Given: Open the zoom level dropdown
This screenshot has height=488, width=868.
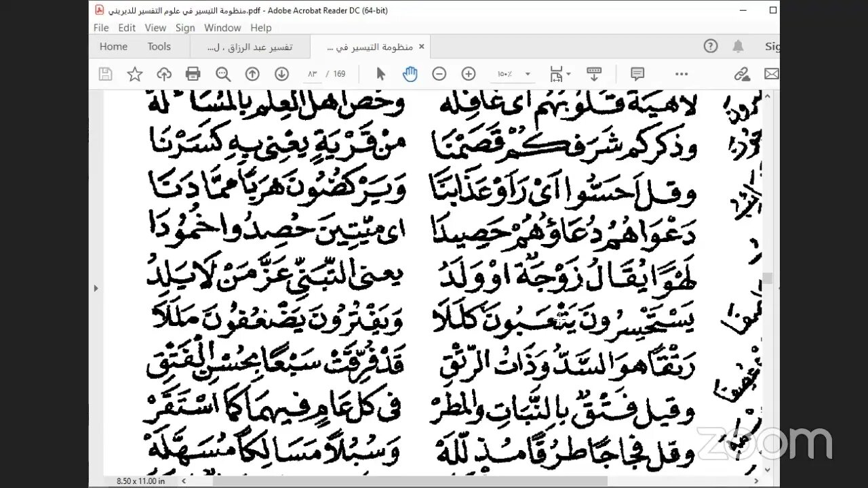Looking at the screenshot, I should pos(528,74).
